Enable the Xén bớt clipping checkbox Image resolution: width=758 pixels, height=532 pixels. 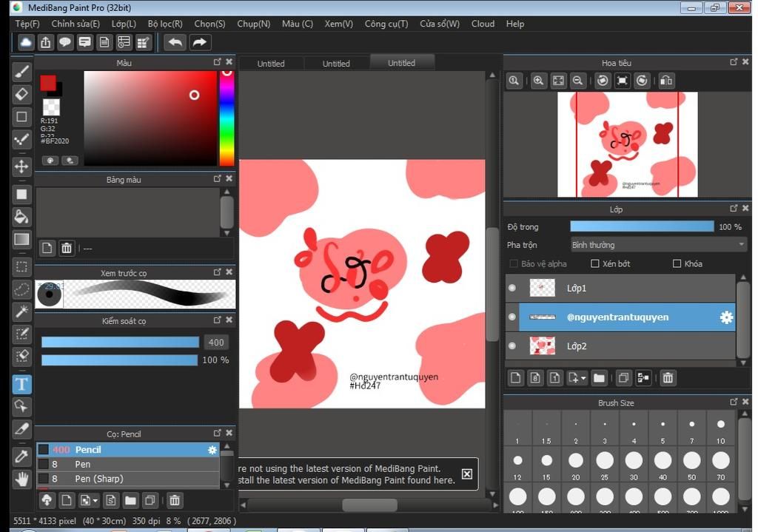595,264
